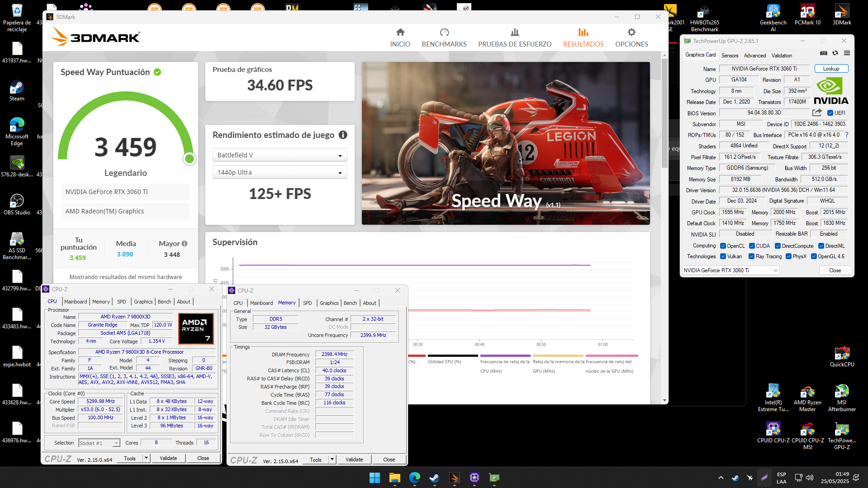Image resolution: width=868 pixels, height=488 pixels.
Task: Click taskbar clock showing 01:49
Action: [835, 478]
